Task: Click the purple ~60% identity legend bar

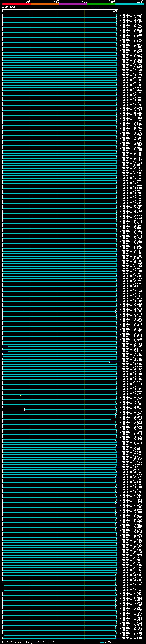Action: tap(73, 4)
